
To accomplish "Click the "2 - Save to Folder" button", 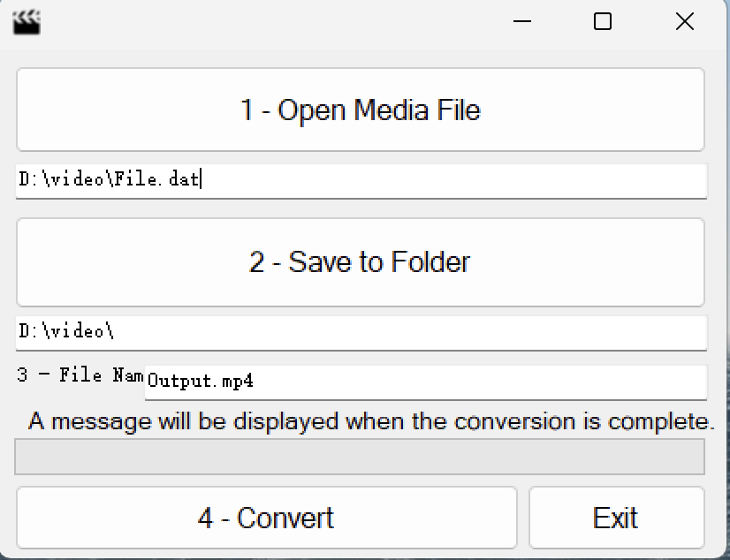I will (361, 261).
